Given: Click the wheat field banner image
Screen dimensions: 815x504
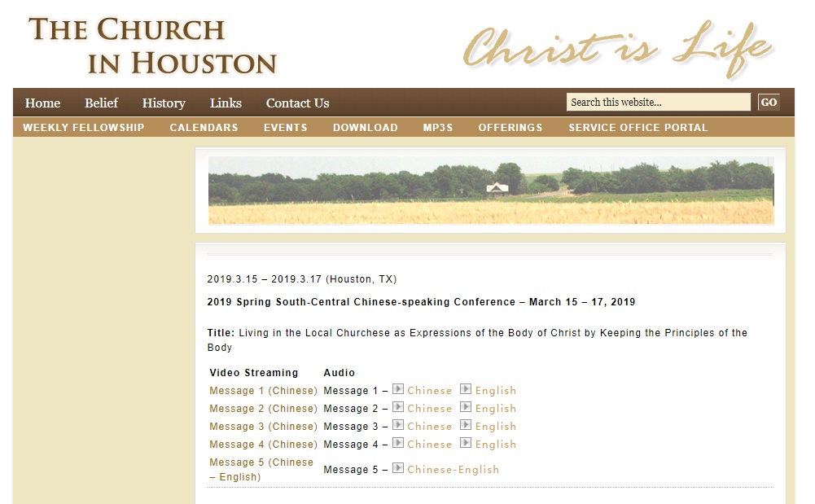Looking at the screenshot, I should (490, 191).
